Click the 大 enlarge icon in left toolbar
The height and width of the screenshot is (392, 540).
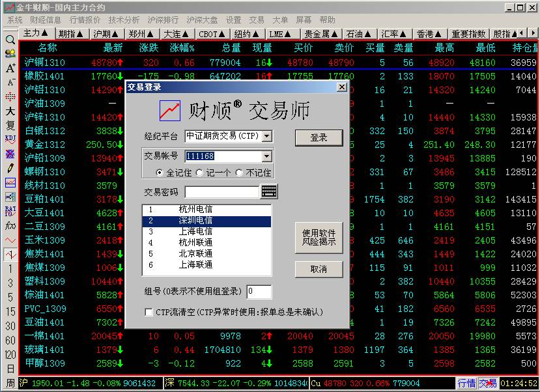pos(10,111)
